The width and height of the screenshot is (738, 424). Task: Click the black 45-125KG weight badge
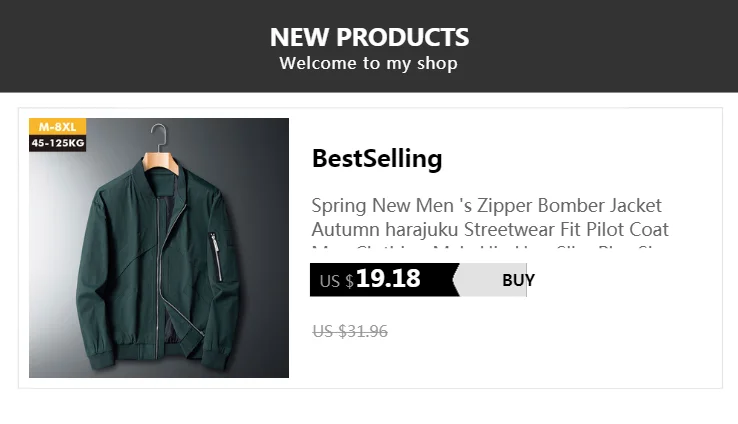pos(58,143)
